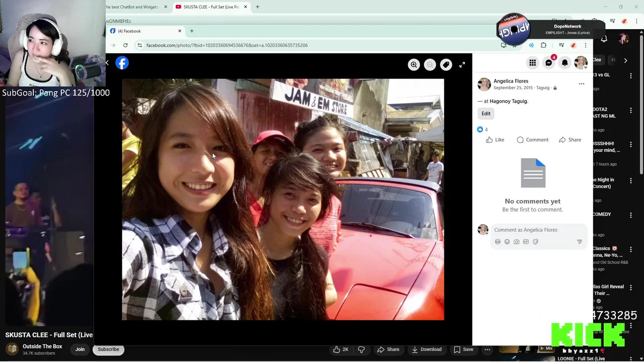Click the photo of friends by car
Viewport: 644px width, 362px height.
click(283, 200)
